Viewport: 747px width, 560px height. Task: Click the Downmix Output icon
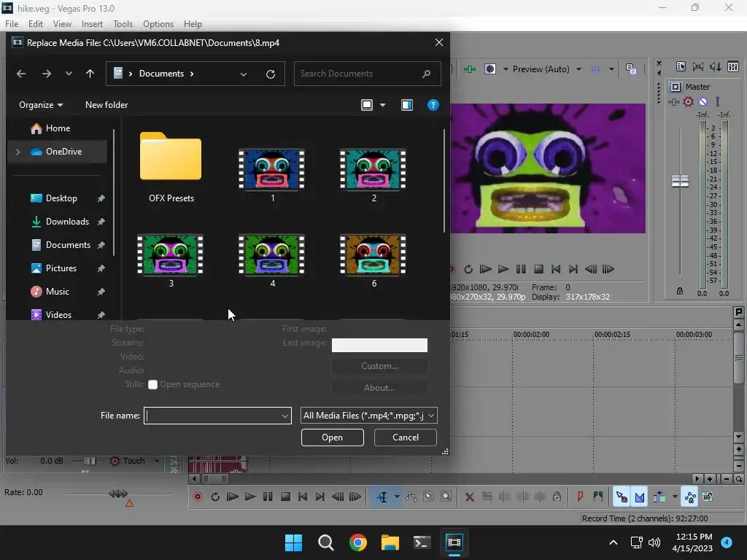698,66
